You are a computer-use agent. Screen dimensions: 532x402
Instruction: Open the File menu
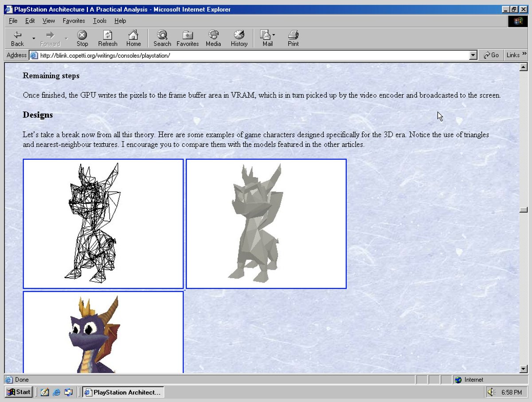(13, 21)
